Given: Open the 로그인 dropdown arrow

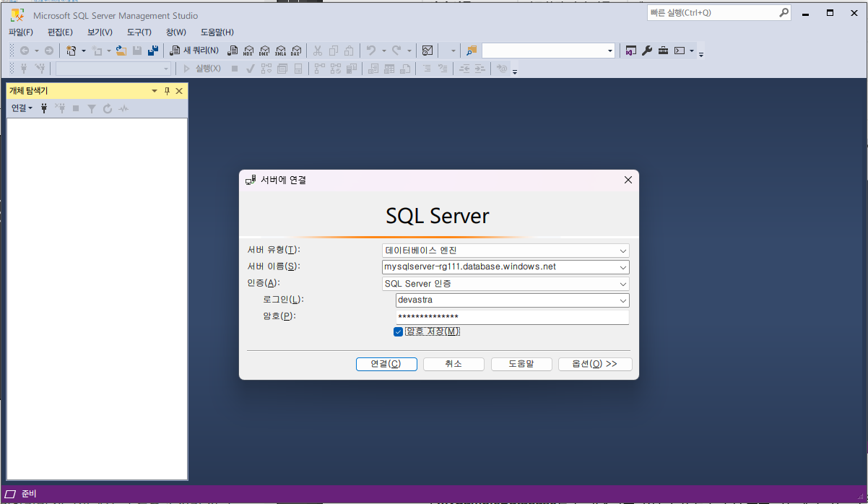Looking at the screenshot, I should 623,300.
